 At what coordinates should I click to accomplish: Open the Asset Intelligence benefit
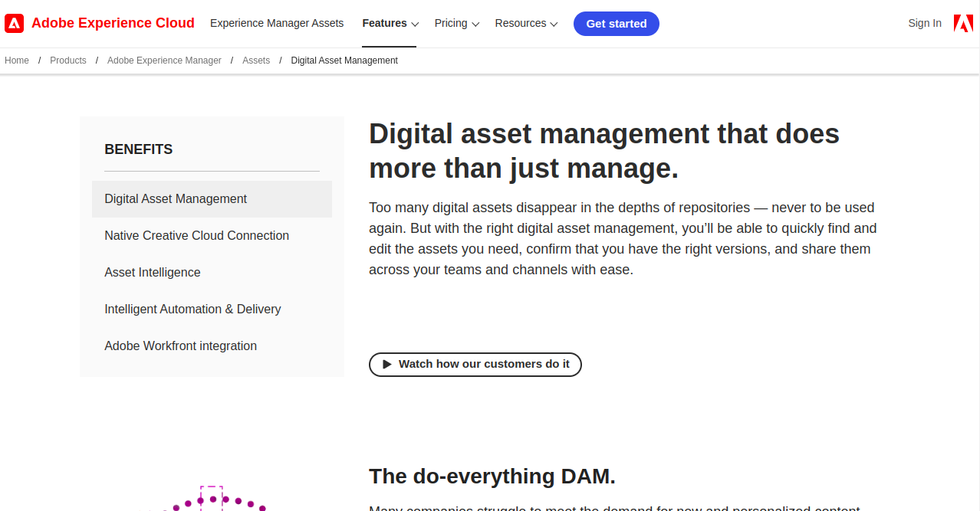tap(212, 273)
